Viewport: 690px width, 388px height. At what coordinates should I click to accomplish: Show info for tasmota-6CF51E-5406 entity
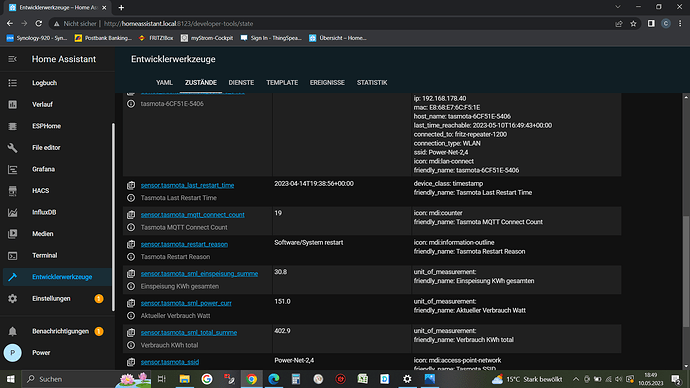click(131, 104)
